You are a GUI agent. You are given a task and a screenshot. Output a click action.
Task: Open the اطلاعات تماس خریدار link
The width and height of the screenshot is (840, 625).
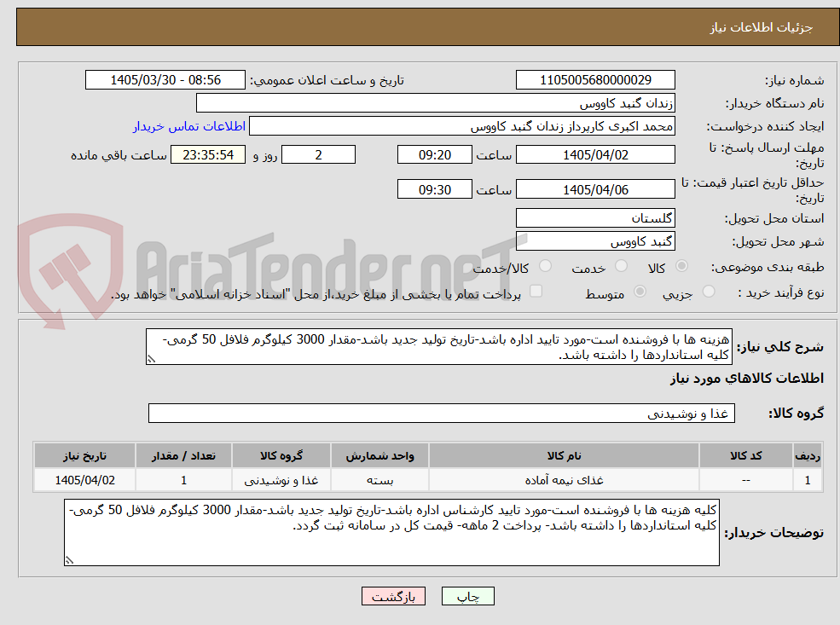pyautogui.click(x=189, y=126)
